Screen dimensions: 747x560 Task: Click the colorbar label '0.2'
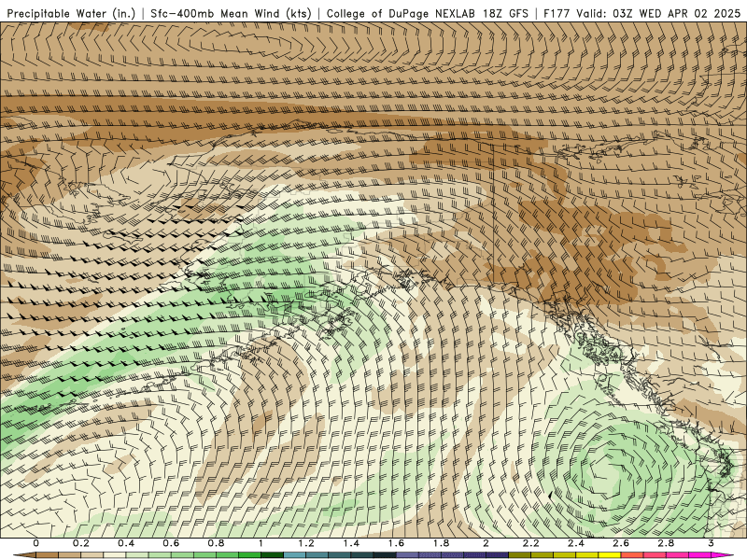click(81, 544)
